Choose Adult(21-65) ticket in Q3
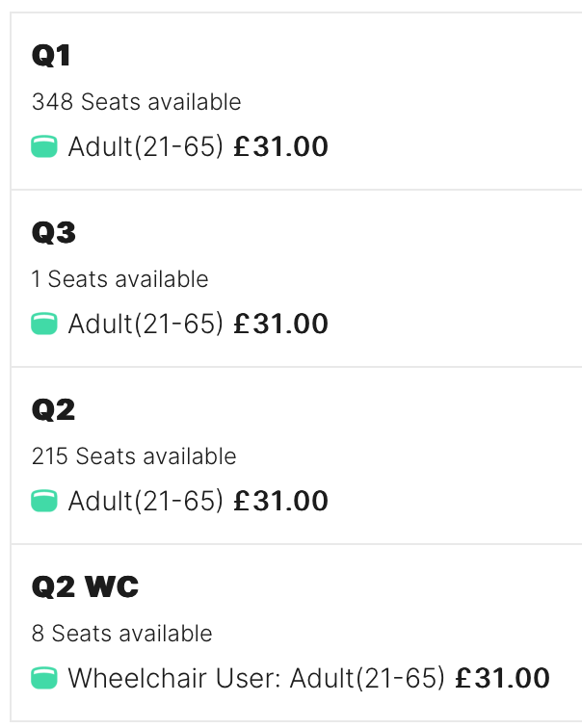Image resolution: width=582 pixels, height=728 pixels. click(x=145, y=325)
